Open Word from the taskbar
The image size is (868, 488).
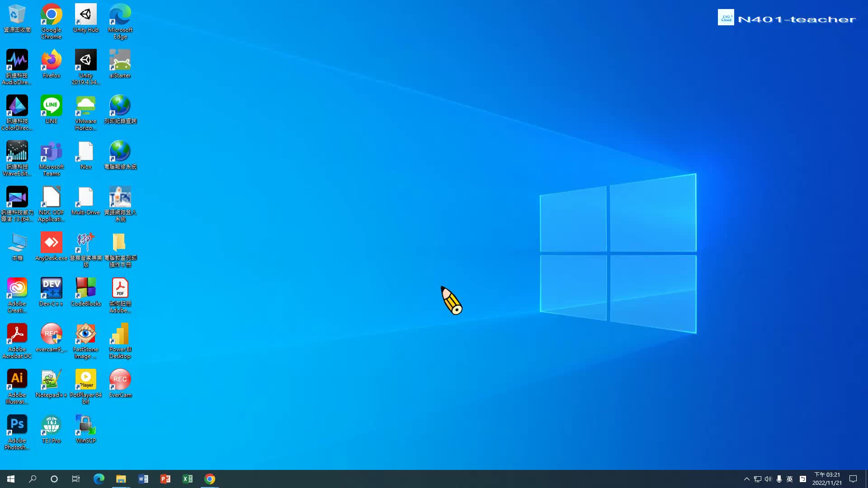click(143, 479)
